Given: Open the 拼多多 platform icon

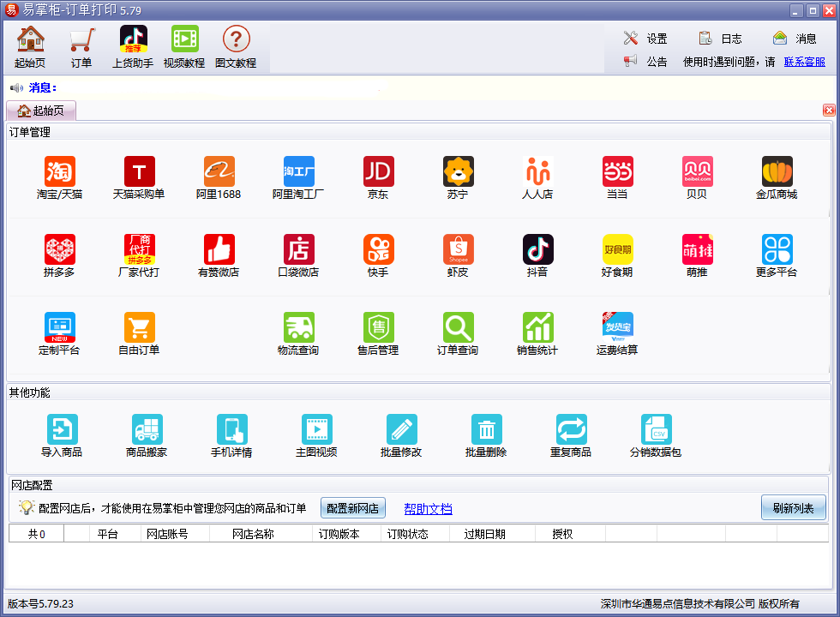Looking at the screenshot, I should click(x=59, y=255).
